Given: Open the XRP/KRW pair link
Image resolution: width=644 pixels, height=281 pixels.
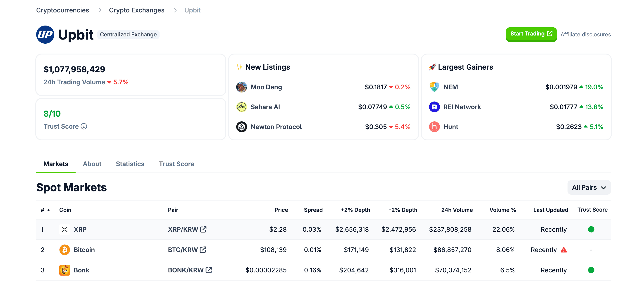Looking at the screenshot, I should point(183,229).
